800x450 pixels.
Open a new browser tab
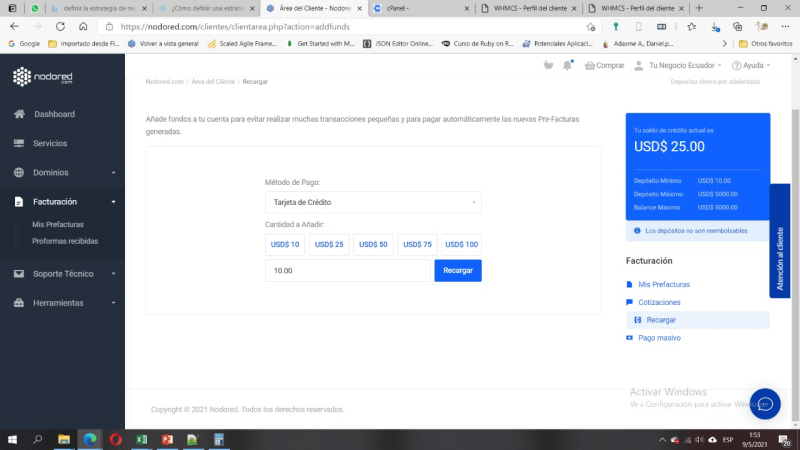(x=699, y=8)
